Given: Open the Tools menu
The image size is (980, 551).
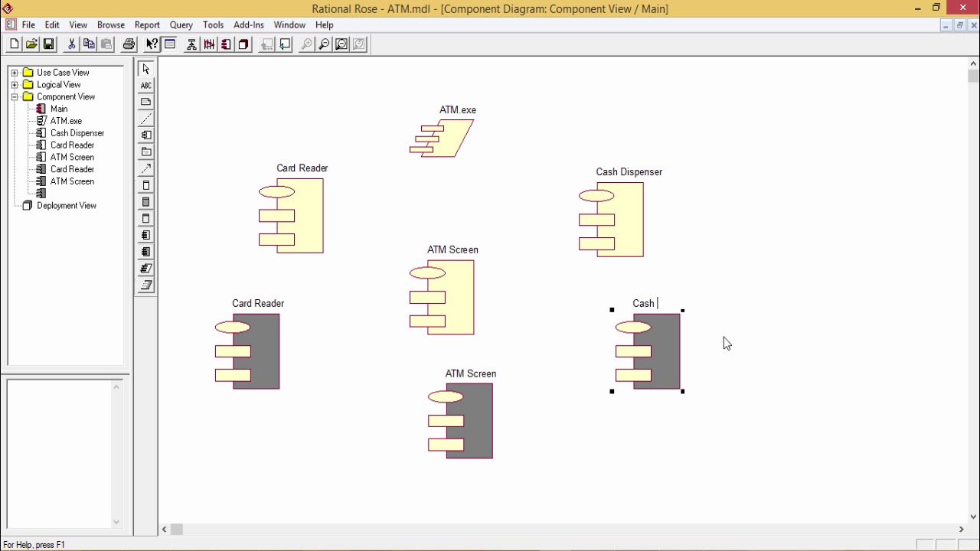Looking at the screenshot, I should [213, 25].
